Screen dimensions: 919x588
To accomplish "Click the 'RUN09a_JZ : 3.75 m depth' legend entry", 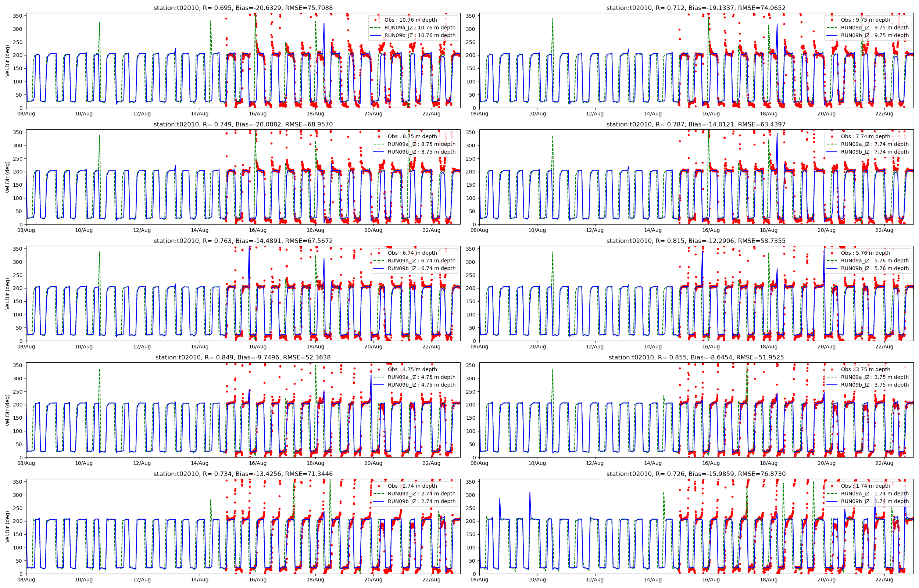I will coord(875,377).
